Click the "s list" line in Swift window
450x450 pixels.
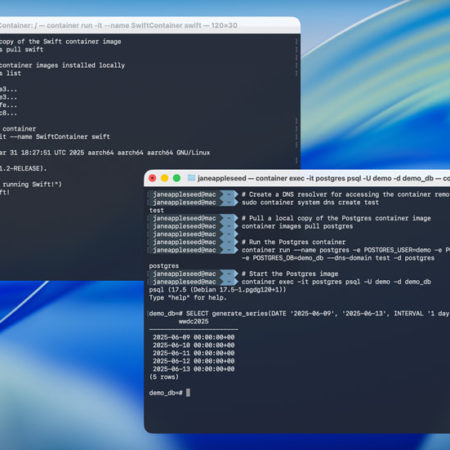[x=10, y=73]
